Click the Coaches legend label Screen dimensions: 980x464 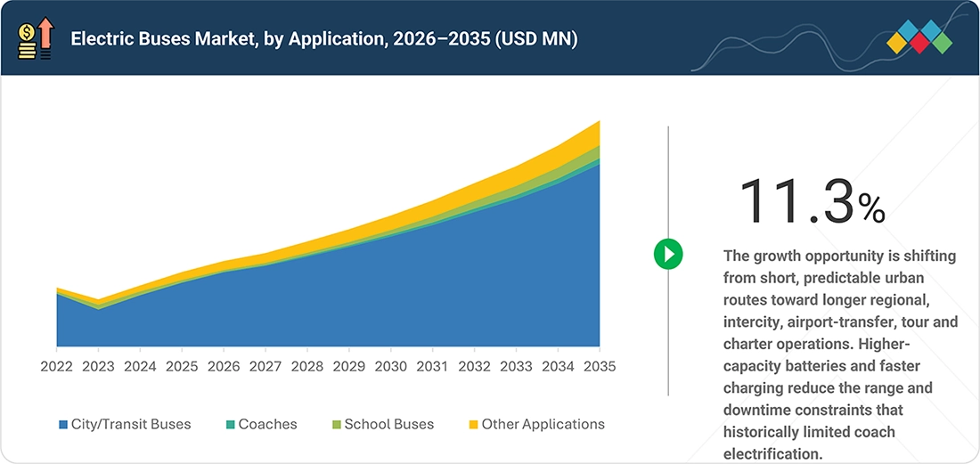point(268,425)
